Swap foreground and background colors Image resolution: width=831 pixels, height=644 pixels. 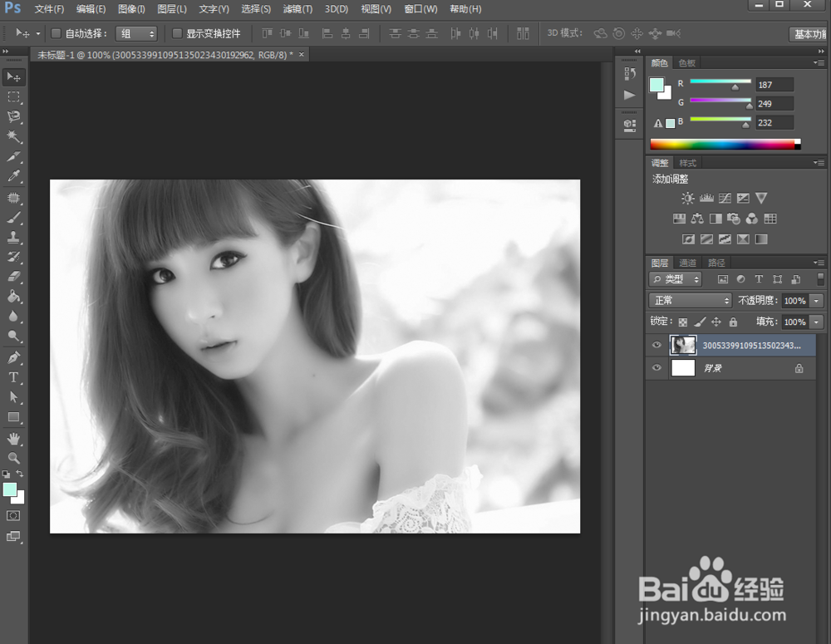coord(20,474)
